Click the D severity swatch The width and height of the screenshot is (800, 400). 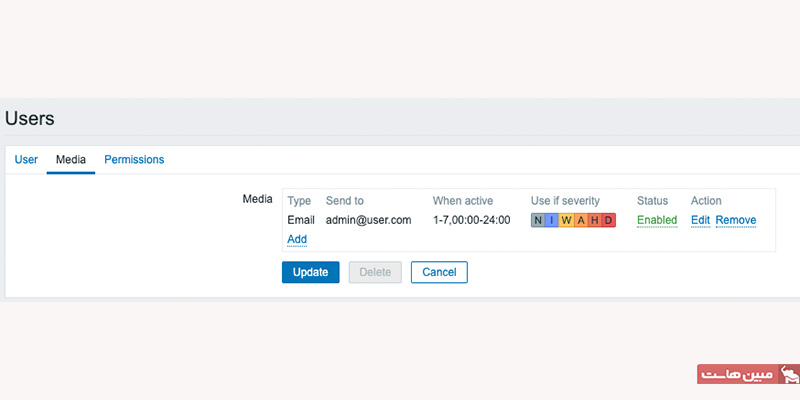click(x=609, y=220)
